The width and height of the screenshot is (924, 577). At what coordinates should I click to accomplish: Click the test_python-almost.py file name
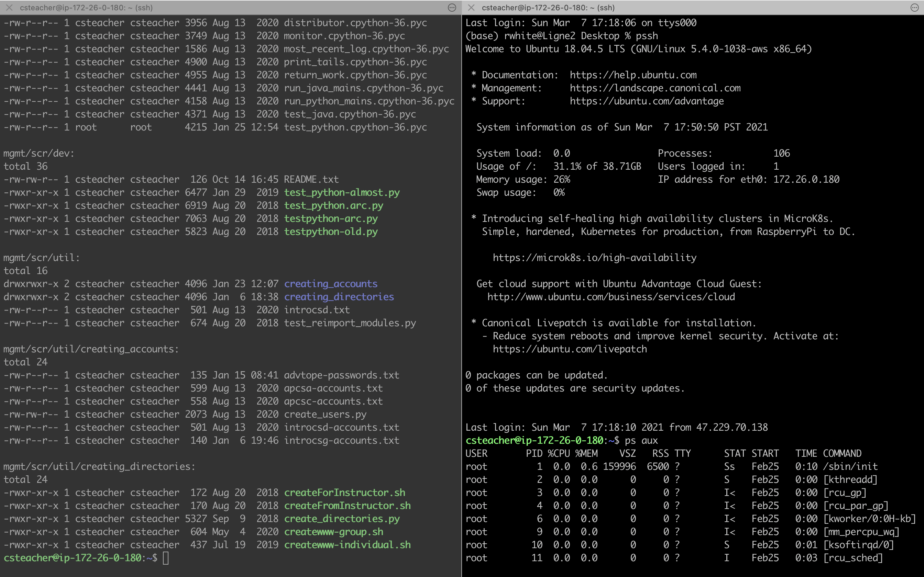(x=342, y=193)
